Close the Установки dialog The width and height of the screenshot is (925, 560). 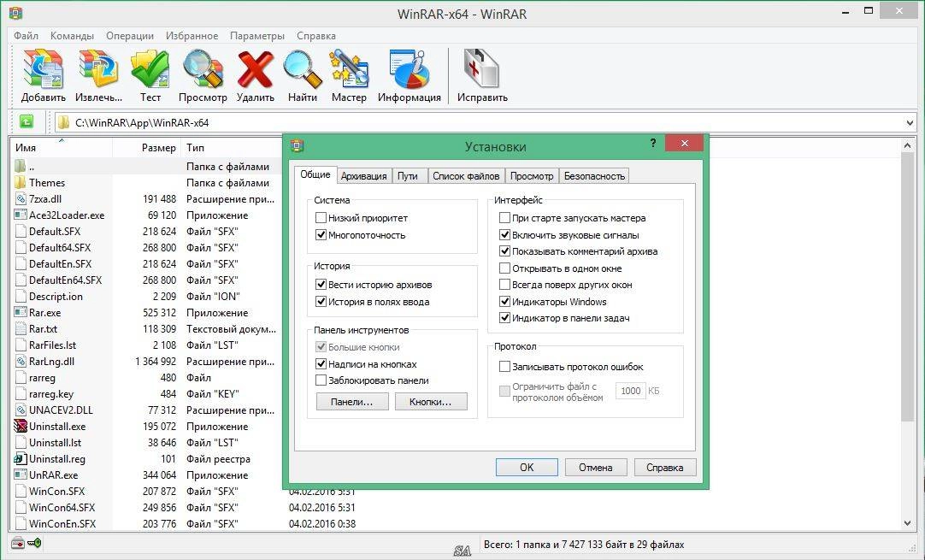[x=684, y=143]
